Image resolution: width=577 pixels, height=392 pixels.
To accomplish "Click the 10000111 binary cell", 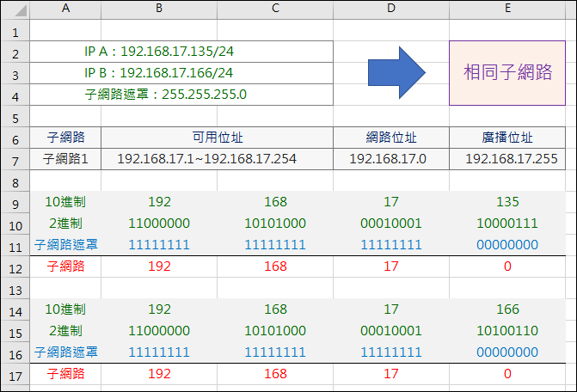I will [507, 224].
